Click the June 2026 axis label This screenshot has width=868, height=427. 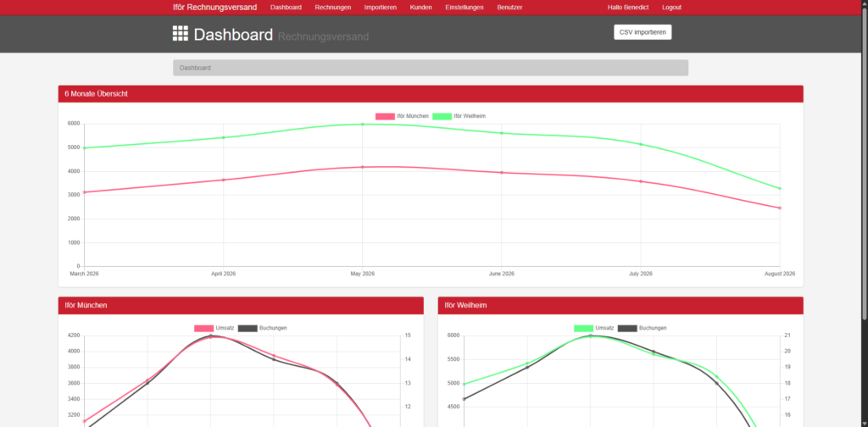(502, 274)
